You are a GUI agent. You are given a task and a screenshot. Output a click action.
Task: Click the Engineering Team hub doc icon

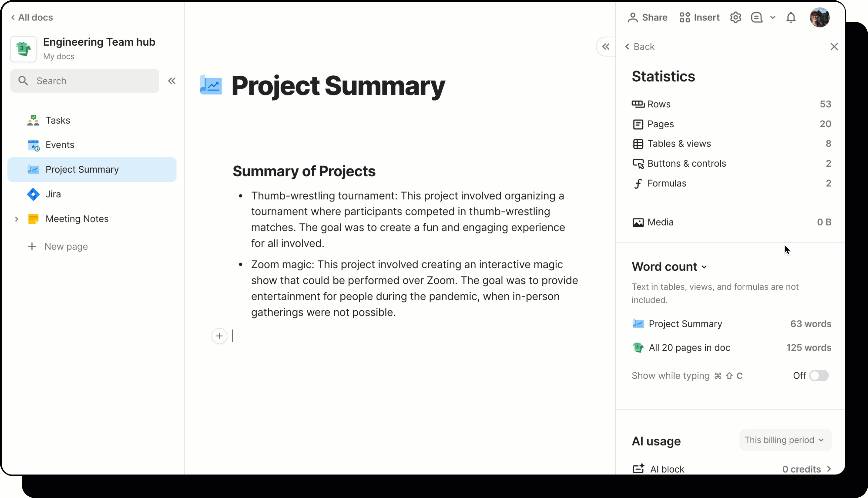point(23,49)
